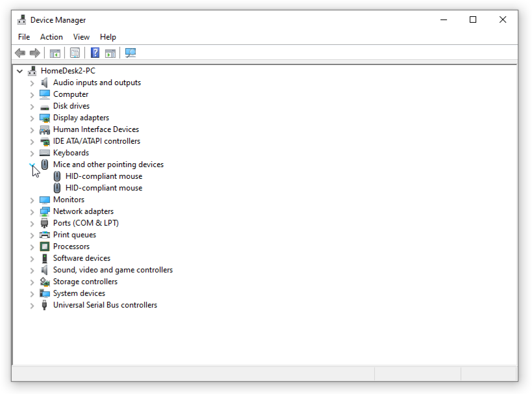Click the Forward arrow toolbar icon
The image size is (532, 394).
click(35, 53)
